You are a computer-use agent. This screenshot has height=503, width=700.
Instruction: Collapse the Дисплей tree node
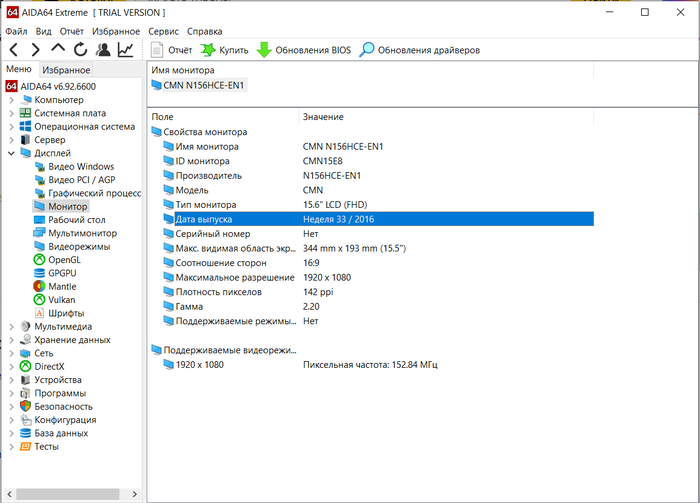pyautogui.click(x=12, y=154)
